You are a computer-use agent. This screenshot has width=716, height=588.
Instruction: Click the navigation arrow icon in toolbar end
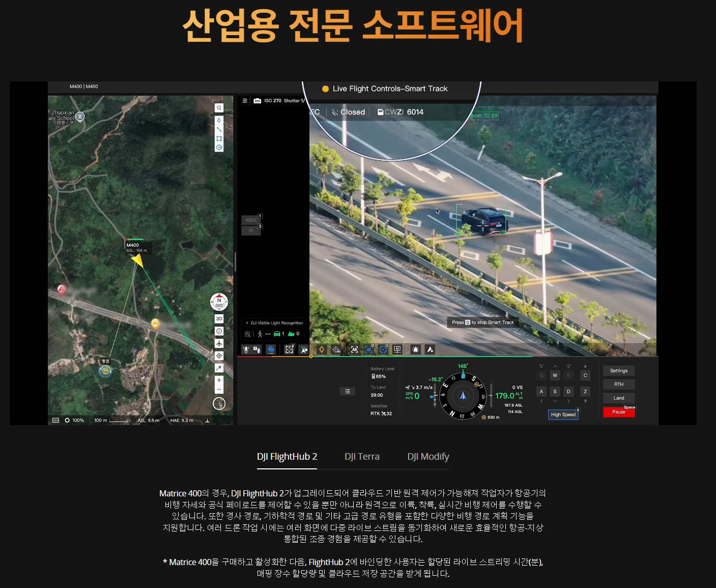[x=430, y=349]
